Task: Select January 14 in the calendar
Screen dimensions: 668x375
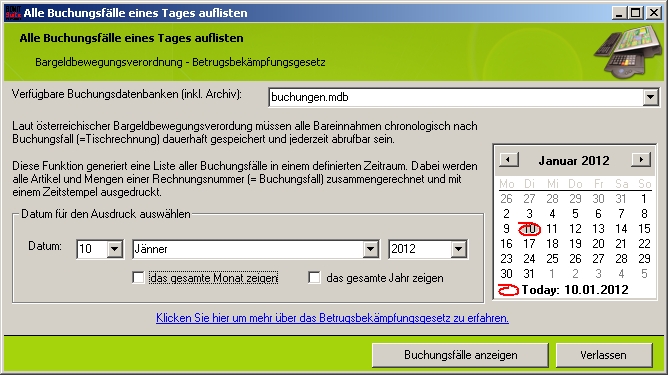Action: 621,229
